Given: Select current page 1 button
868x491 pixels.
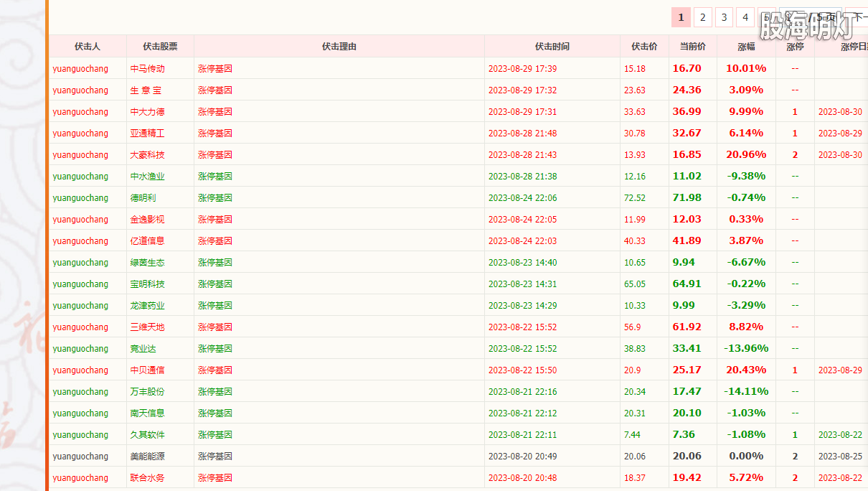Looking at the screenshot, I should pos(681,17).
